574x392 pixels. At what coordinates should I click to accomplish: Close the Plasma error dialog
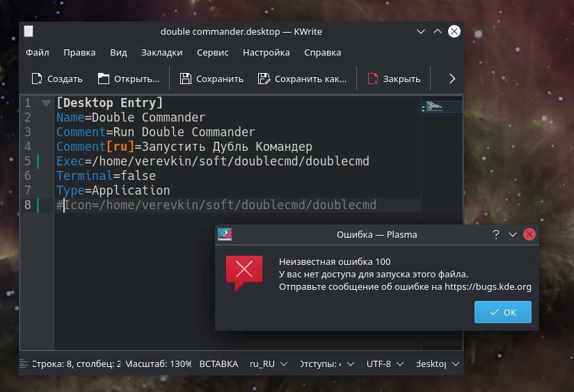[x=529, y=234]
